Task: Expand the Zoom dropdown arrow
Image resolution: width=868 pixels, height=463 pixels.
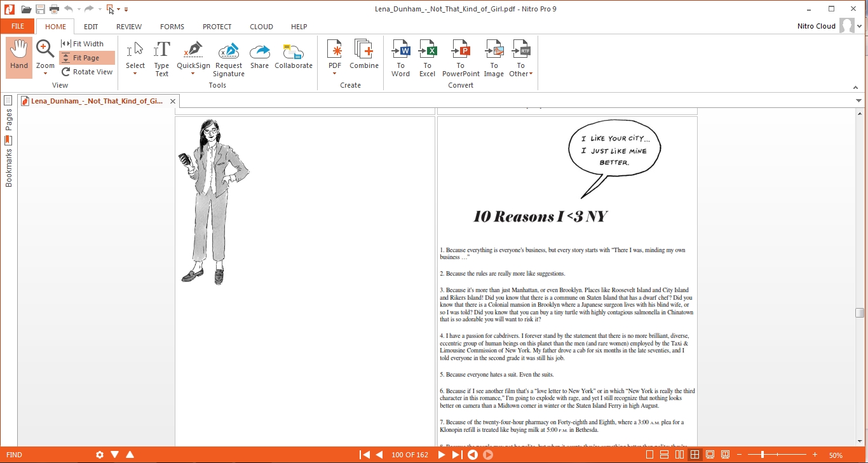Action: (45, 74)
